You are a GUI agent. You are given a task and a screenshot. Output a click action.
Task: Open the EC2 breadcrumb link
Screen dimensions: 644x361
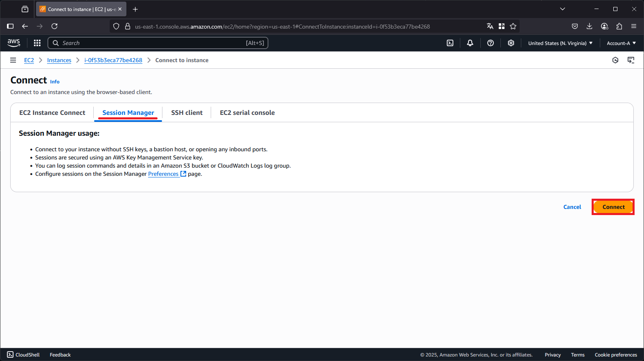click(29, 60)
